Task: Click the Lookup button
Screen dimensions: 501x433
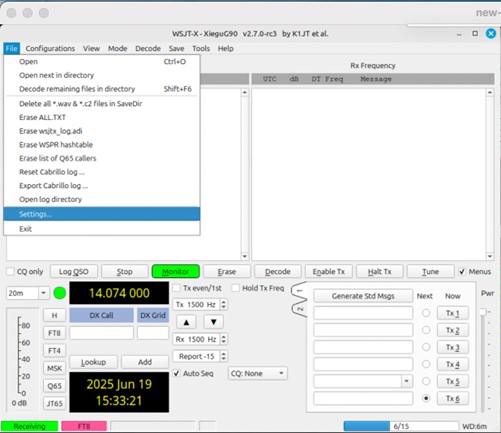Action: (x=93, y=362)
